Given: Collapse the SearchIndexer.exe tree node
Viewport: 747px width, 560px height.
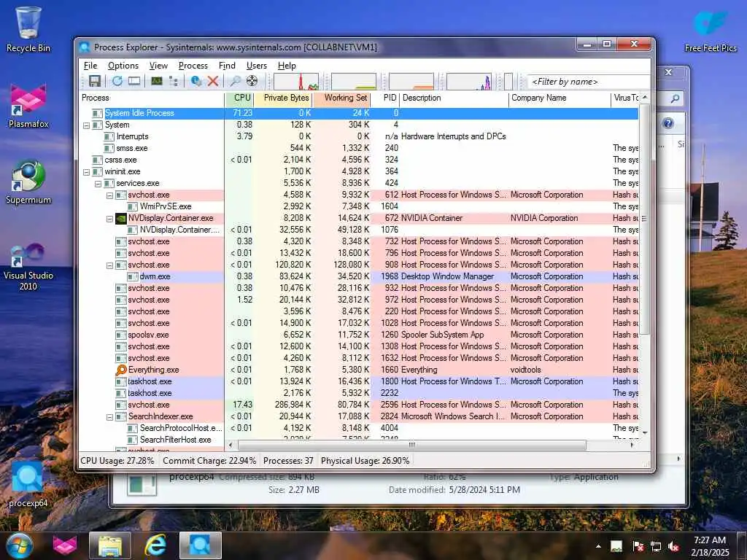Looking at the screenshot, I should point(109,417).
